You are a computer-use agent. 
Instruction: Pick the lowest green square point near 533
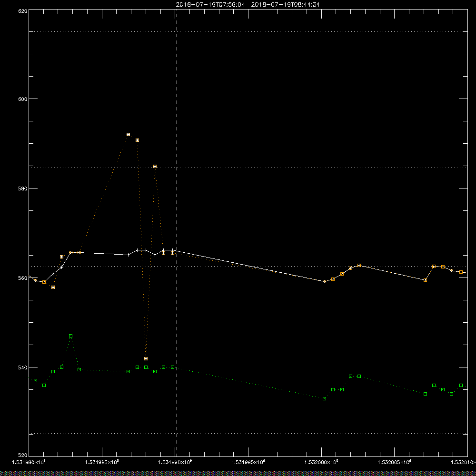coord(324,398)
